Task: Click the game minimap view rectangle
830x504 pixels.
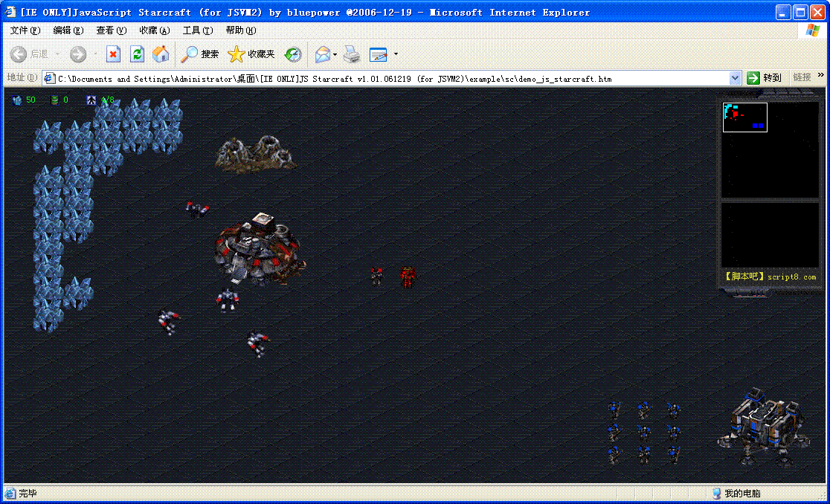Action: point(744,117)
